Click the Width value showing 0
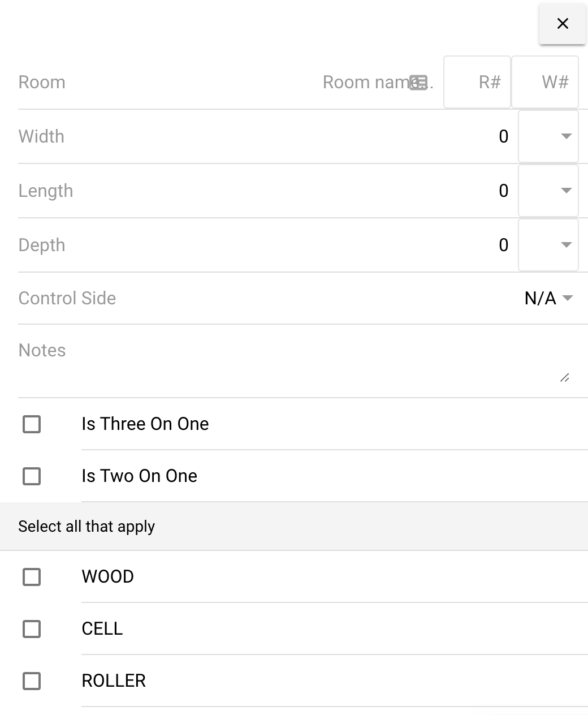The height and width of the screenshot is (715, 588). pos(502,136)
